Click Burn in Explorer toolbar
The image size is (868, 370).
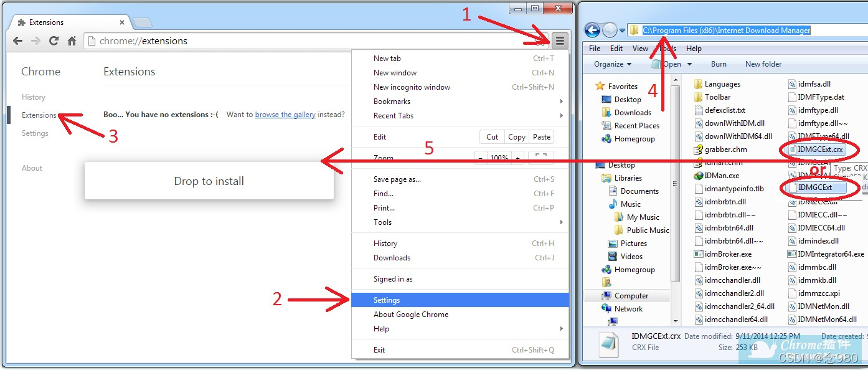(x=719, y=64)
